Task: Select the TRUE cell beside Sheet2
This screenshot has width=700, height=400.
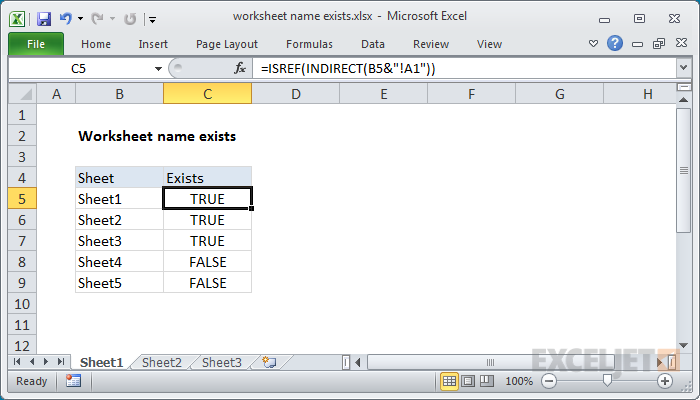Action: pyautogui.click(x=208, y=220)
